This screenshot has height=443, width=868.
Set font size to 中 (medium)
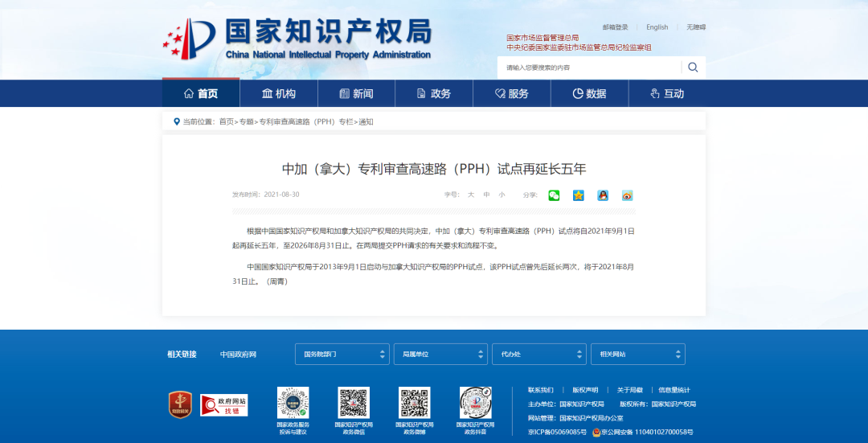pos(486,195)
